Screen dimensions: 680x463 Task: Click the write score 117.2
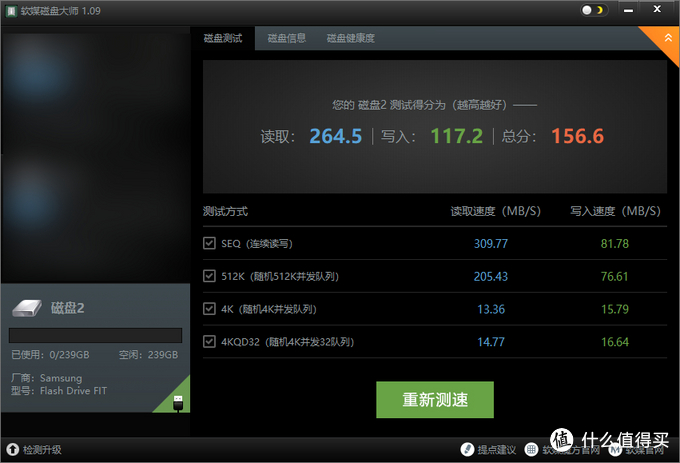click(456, 136)
